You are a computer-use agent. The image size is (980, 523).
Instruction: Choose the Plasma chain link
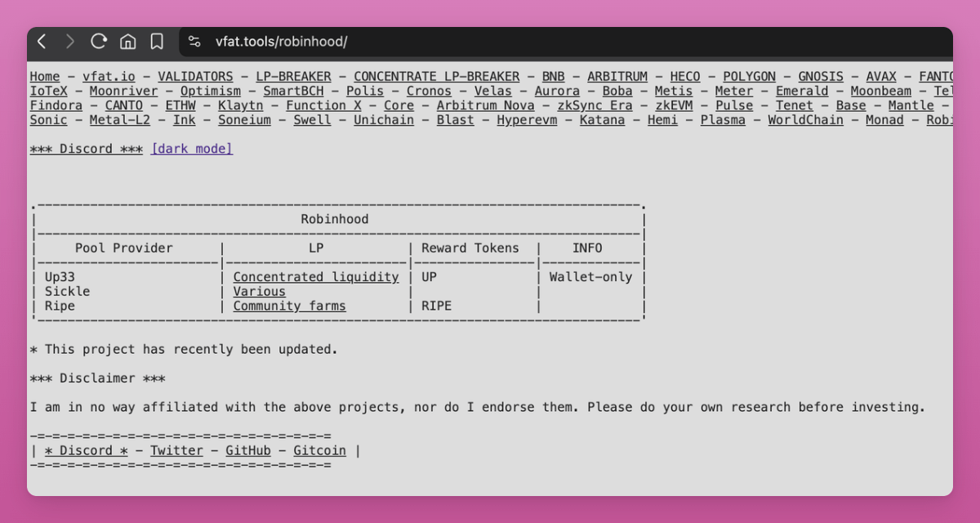pos(723,120)
